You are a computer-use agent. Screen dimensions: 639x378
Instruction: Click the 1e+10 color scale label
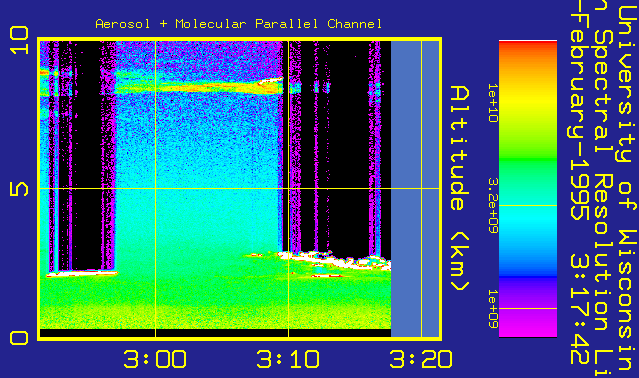[x=493, y=103]
